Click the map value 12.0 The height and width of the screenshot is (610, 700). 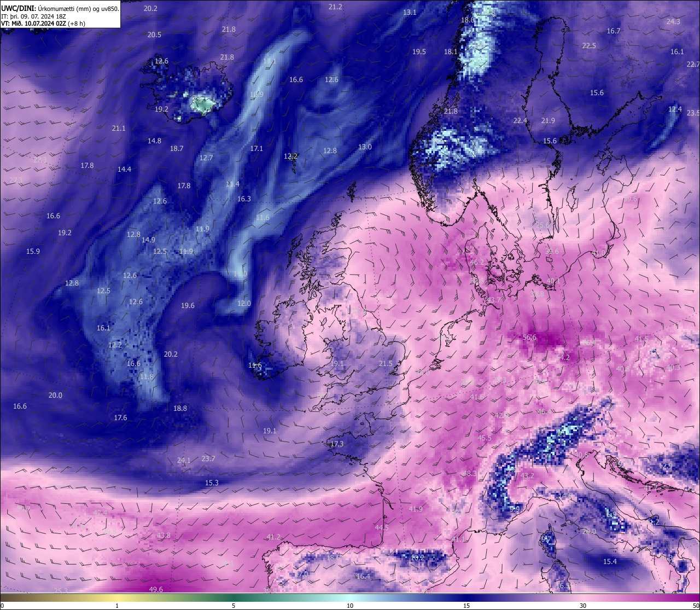pyautogui.click(x=244, y=303)
